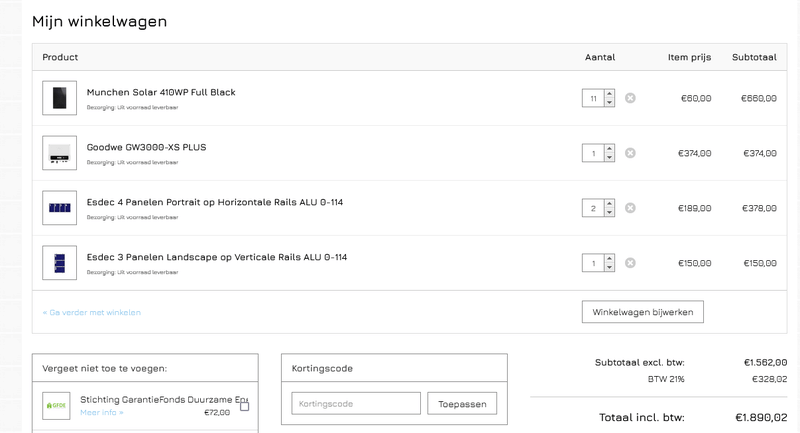Increase Esdec 4 Panelen quantity up arrow
This screenshot has width=800, height=433.
tap(610, 204)
